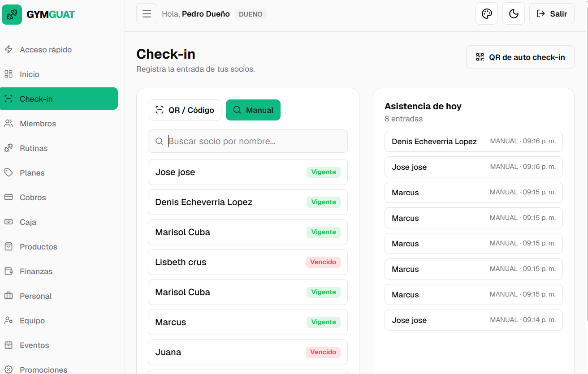588x374 pixels.
Task: Toggle the sidebar with the hamburger icon
Action: (147, 14)
